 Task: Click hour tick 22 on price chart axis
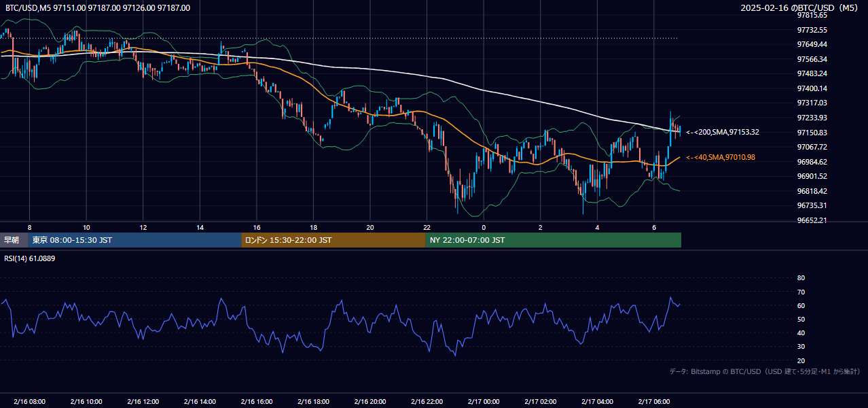click(427, 227)
